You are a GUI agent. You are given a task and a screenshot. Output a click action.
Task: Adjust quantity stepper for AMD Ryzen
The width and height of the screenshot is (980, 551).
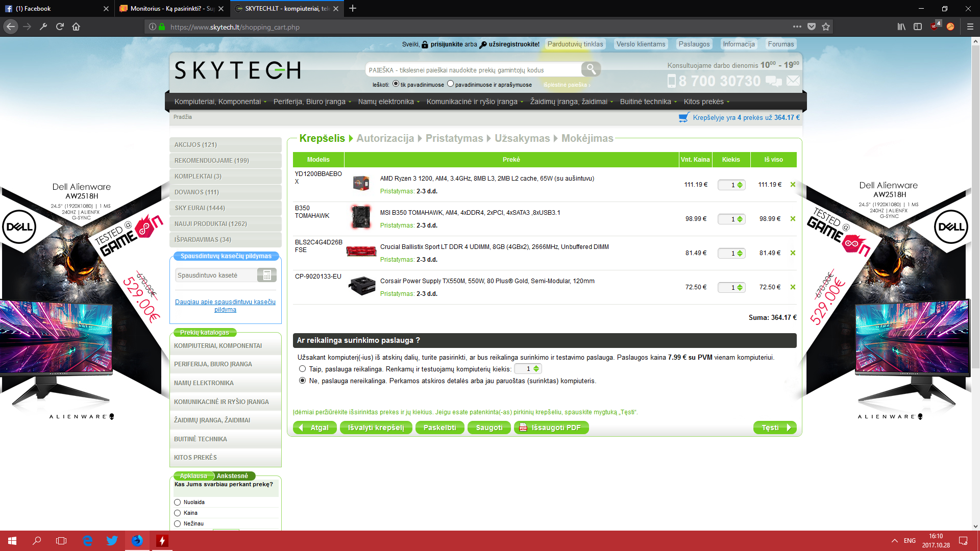click(740, 185)
